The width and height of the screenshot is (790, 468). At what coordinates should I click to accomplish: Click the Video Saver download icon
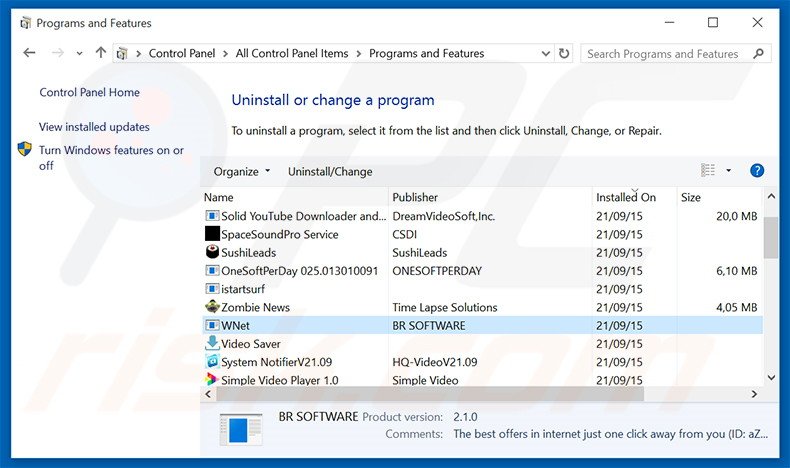coord(212,343)
